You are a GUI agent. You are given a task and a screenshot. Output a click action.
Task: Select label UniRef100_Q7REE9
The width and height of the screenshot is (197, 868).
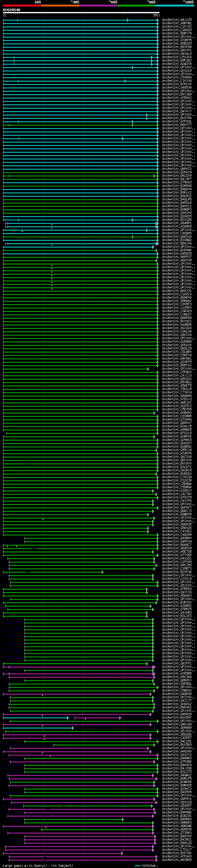[177, 589]
